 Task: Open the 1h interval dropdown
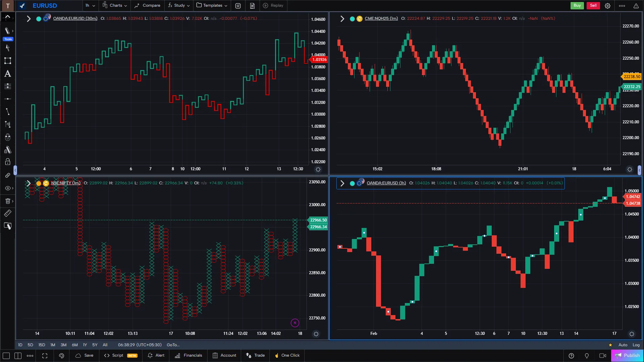click(x=90, y=5)
